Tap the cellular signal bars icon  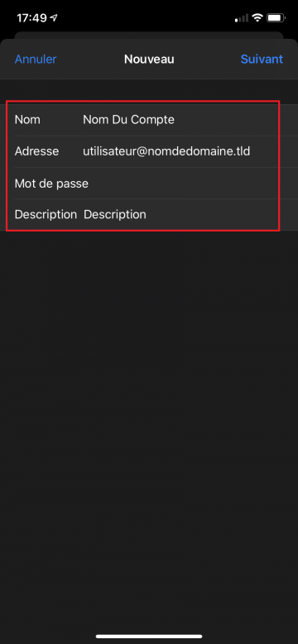click(242, 18)
